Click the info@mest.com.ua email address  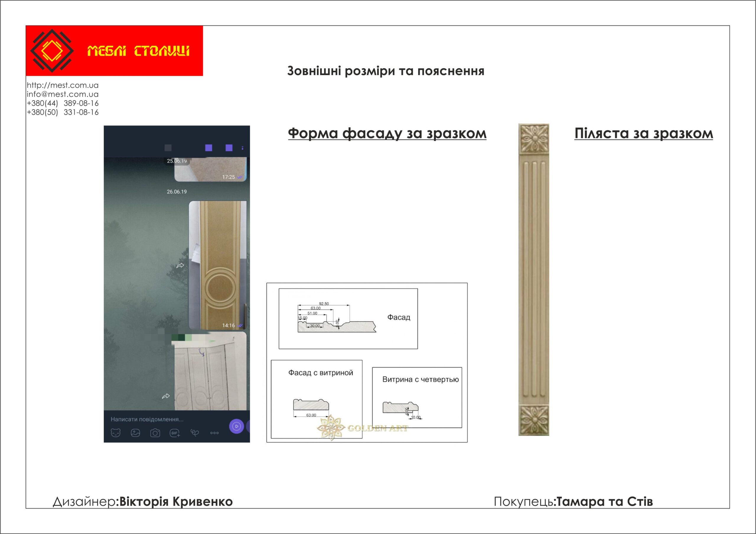coord(63,94)
